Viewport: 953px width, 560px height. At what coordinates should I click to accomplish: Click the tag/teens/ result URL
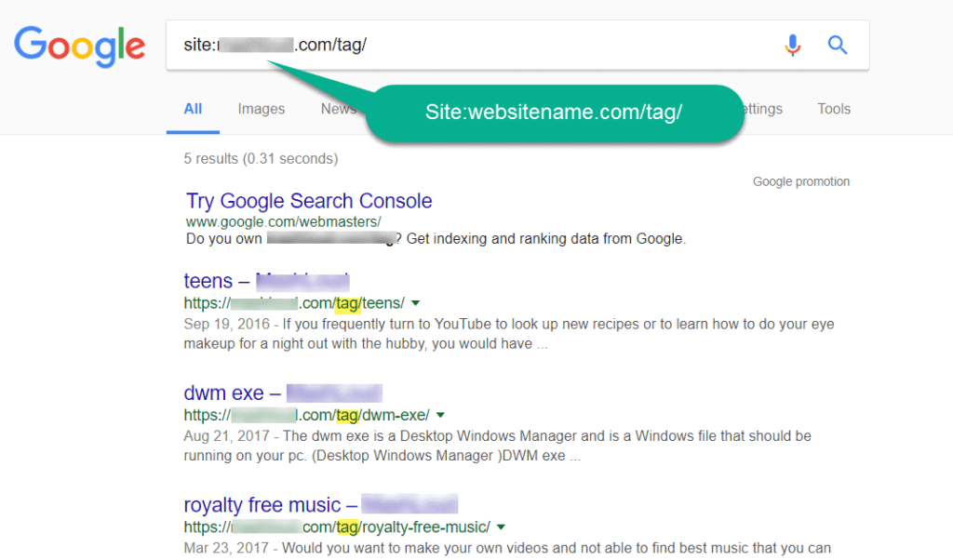tap(294, 303)
